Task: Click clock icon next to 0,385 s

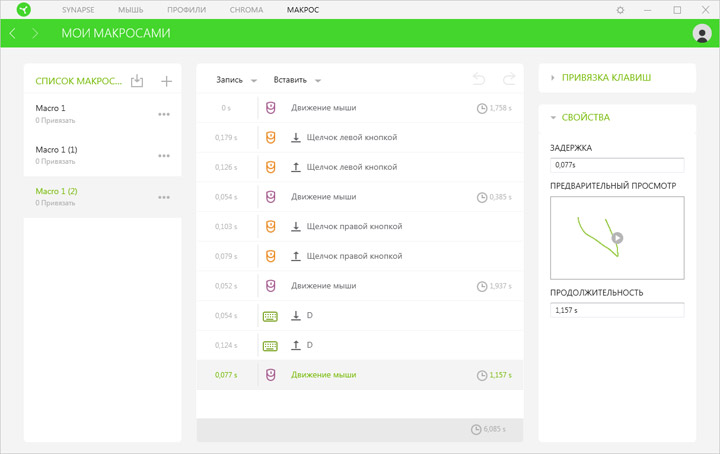Action: pyautogui.click(x=482, y=197)
